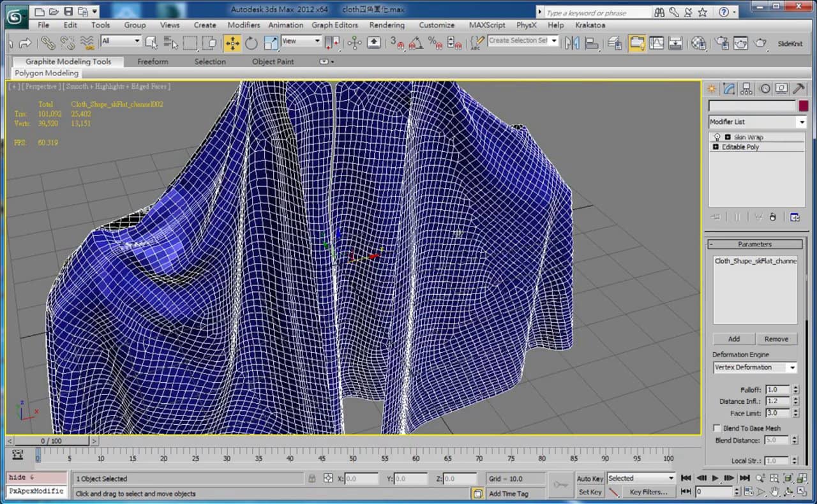This screenshot has width=817, height=504.
Task: Click the Use Pivot Point Center icon
Action: tap(332, 43)
